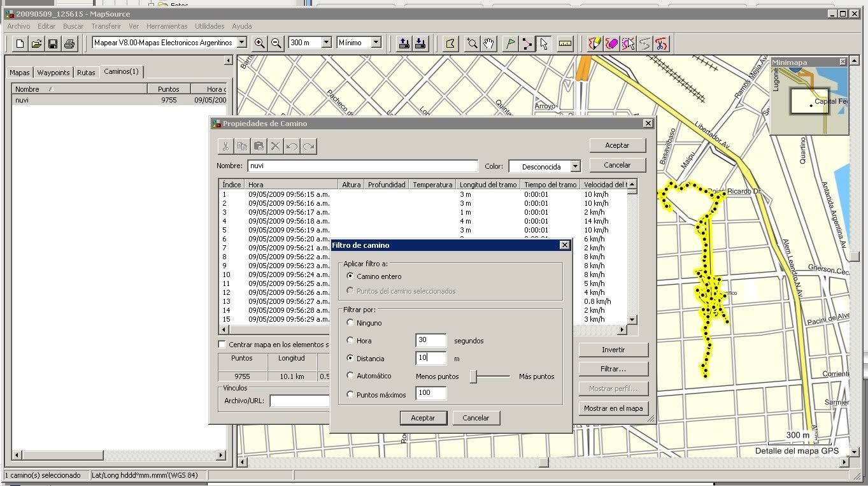Select the Hora filter radio button
This screenshot has height=486, width=868.
(x=350, y=341)
